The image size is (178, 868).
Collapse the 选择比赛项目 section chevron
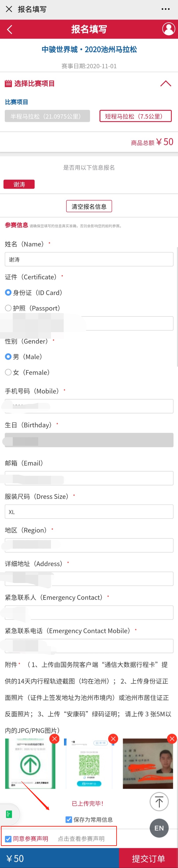click(165, 83)
